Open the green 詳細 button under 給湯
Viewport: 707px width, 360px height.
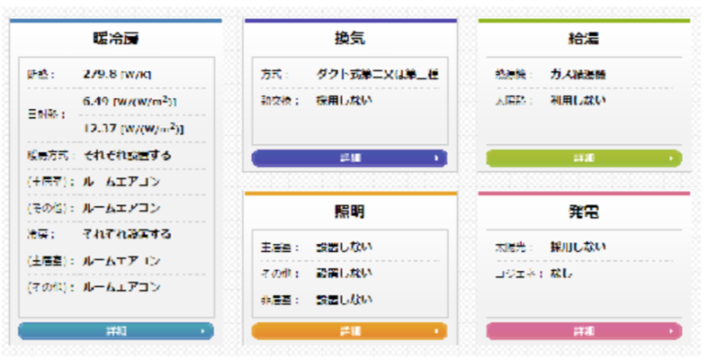click(584, 158)
